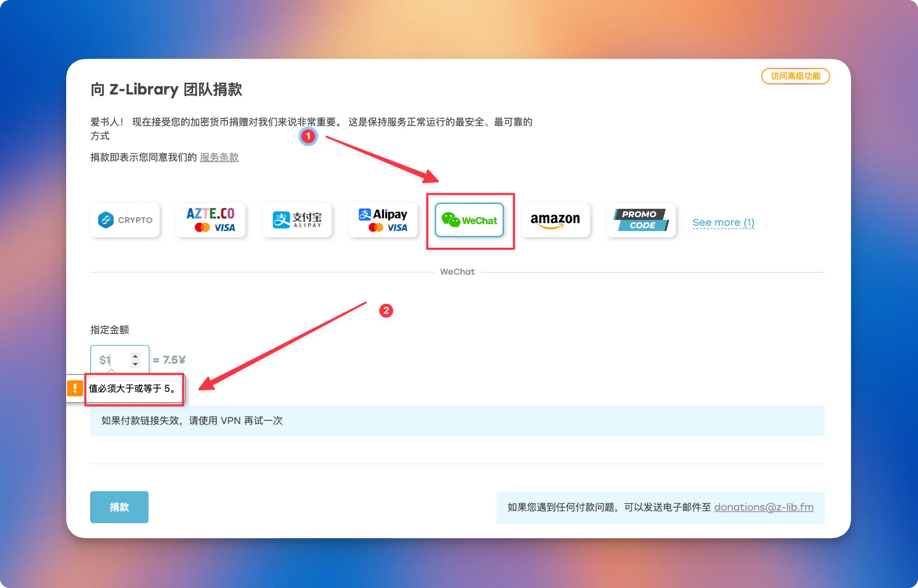Select the Crypto payment option
The height and width of the screenshot is (588, 918).
[x=125, y=220]
